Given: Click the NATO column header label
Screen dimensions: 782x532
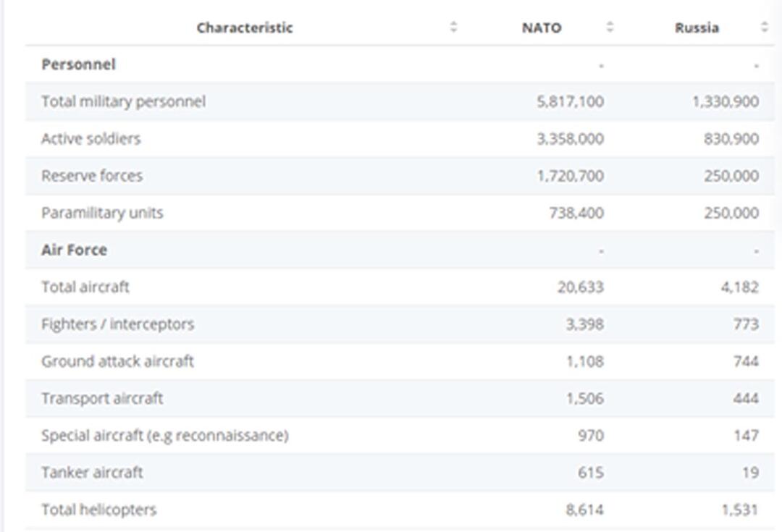Looking at the screenshot, I should click(x=541, y=28).
